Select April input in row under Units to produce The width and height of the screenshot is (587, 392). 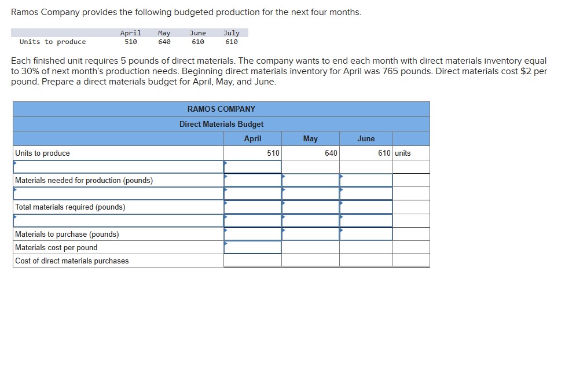coord(253,167)
